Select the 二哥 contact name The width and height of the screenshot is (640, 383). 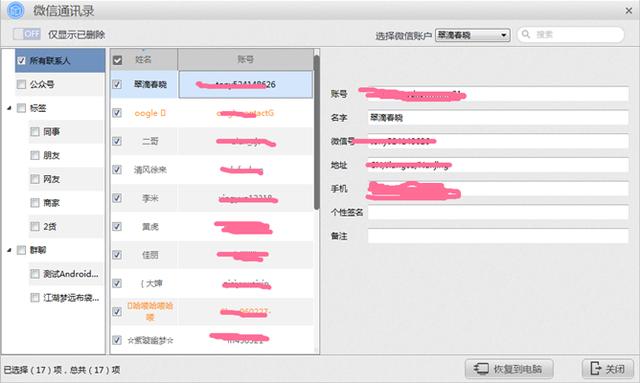[150, 141]
